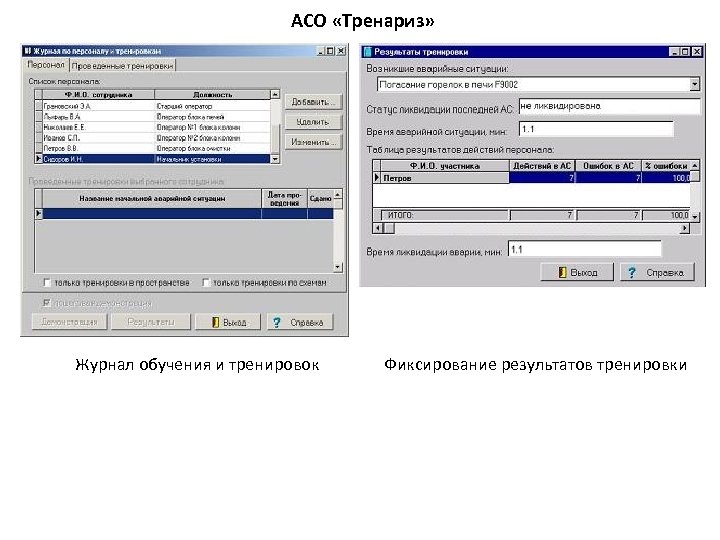Minimize the journal по персоналу window

tap(321, 51)
